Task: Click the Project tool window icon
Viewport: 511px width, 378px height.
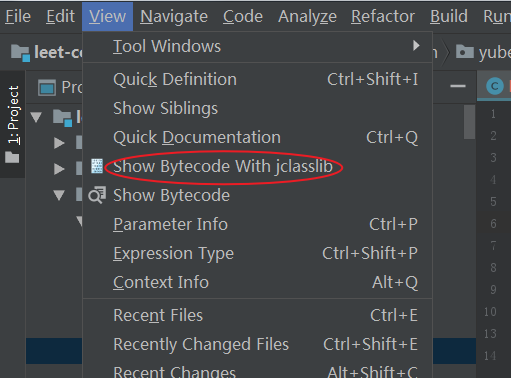Action: pyautogui.click(x=47, y=88)
